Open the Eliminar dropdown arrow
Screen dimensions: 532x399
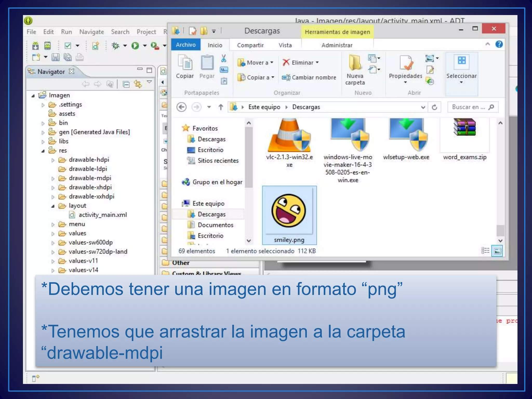point(317,63)
